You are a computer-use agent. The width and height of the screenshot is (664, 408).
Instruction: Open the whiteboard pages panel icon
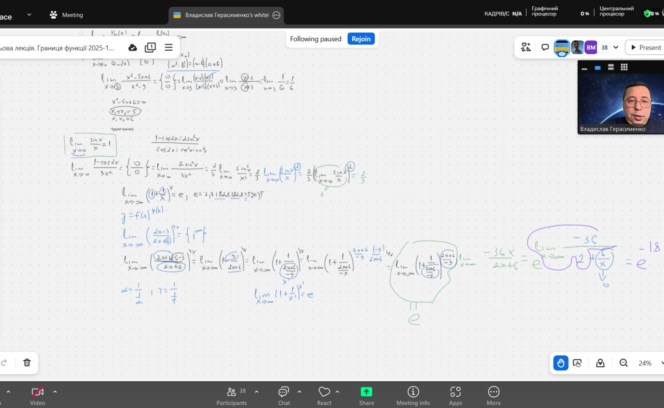tap(150, 47)
